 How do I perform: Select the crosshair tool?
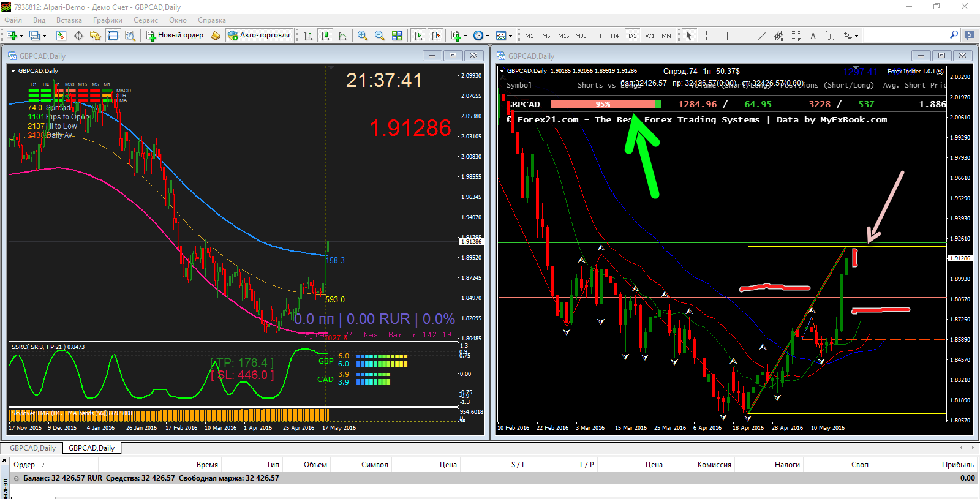tap(706, 36)
